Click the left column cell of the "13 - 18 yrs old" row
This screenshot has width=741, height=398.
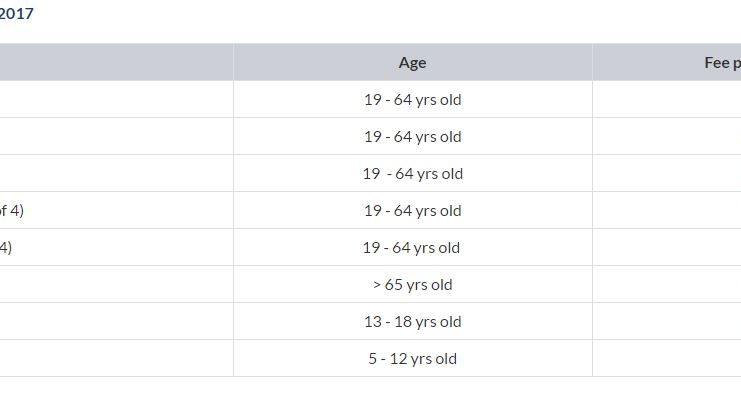click(116, 321)
